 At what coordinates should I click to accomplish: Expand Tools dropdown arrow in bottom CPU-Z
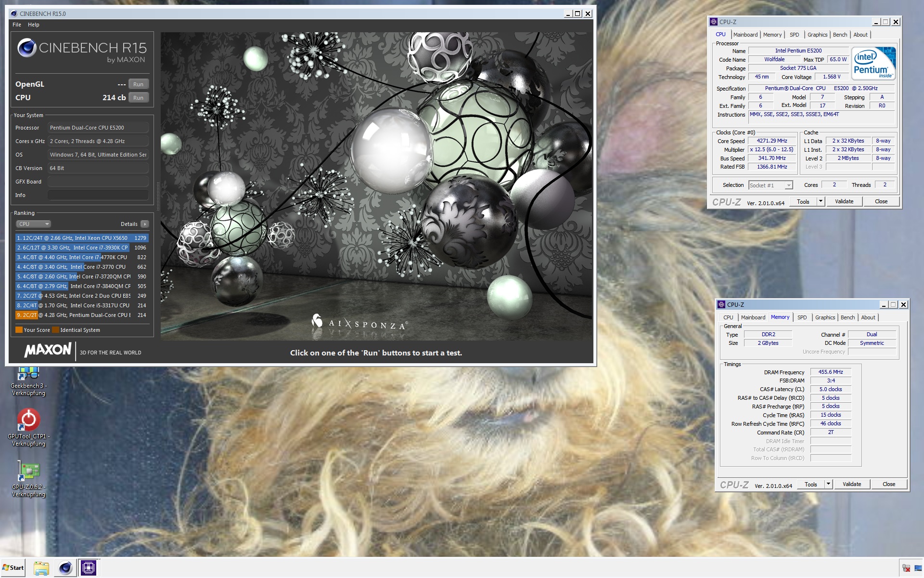pyautogui.click(x=829, y=484)
